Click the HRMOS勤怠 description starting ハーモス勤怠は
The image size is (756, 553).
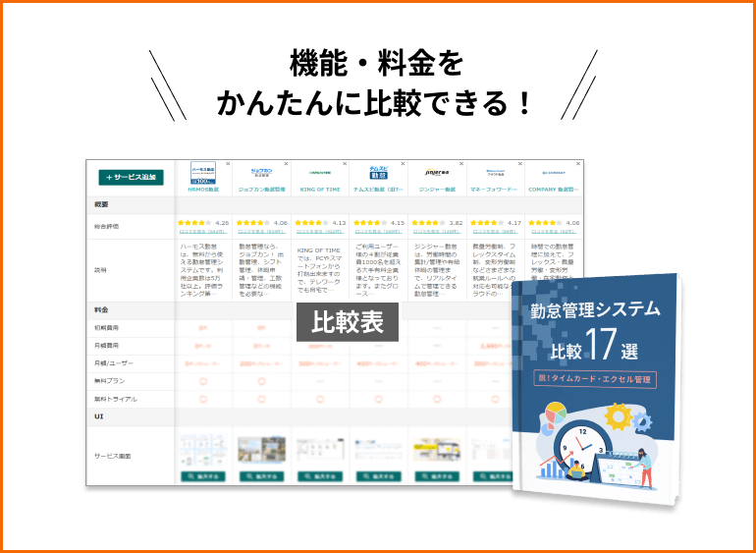coord(203,270)
